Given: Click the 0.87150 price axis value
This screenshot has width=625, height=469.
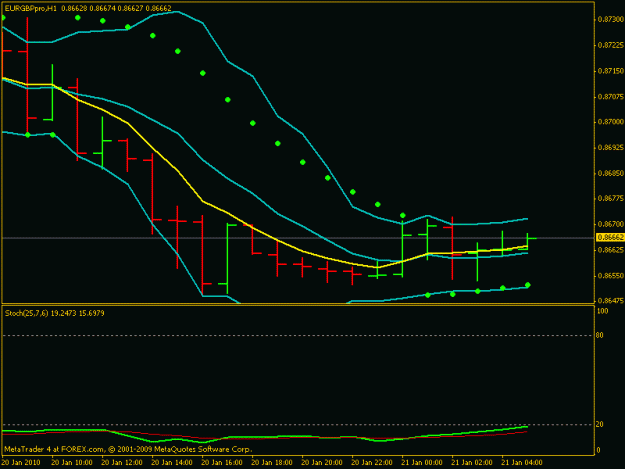Looking at the screenshot, I should point(611,71).
